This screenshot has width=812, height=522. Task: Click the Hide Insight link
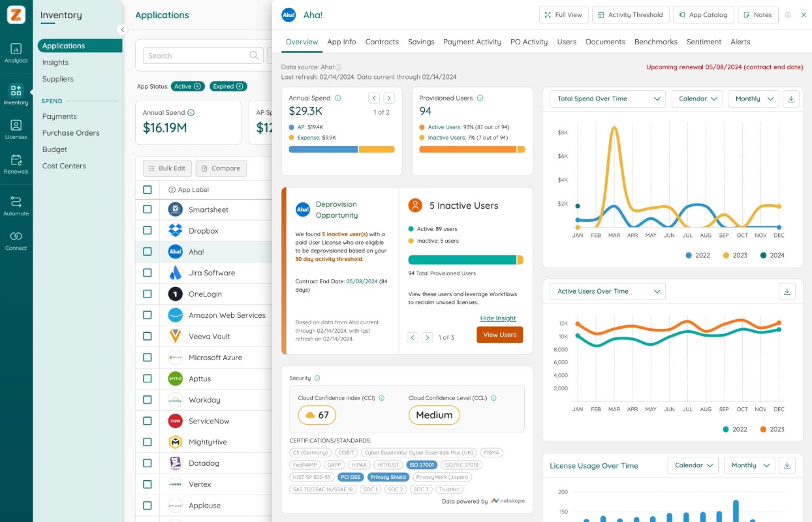(498, 318)
